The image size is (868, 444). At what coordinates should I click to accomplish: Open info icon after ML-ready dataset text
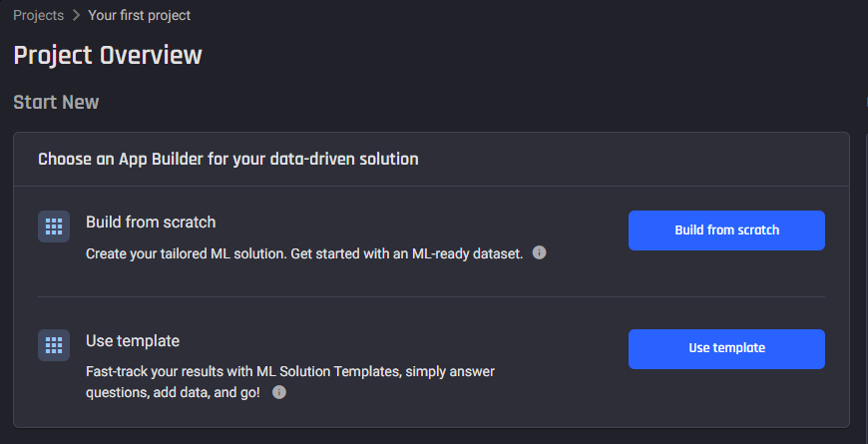tap(539, 253)
